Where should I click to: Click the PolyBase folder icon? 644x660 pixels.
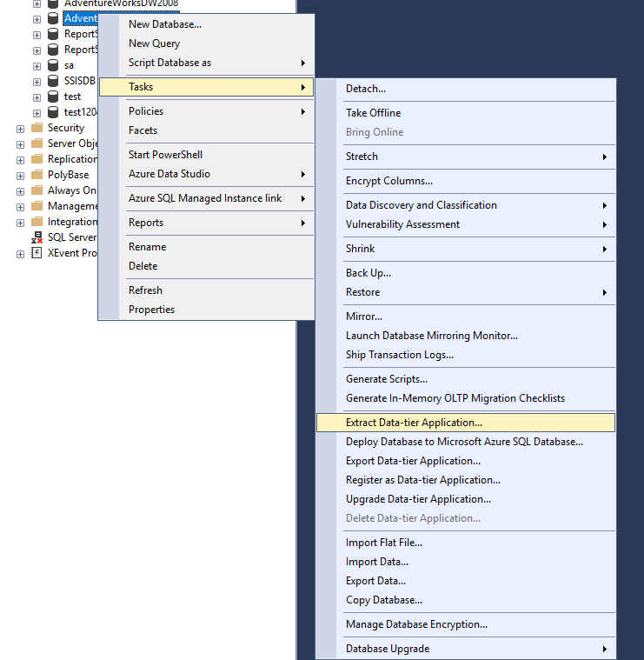point(37,174)
